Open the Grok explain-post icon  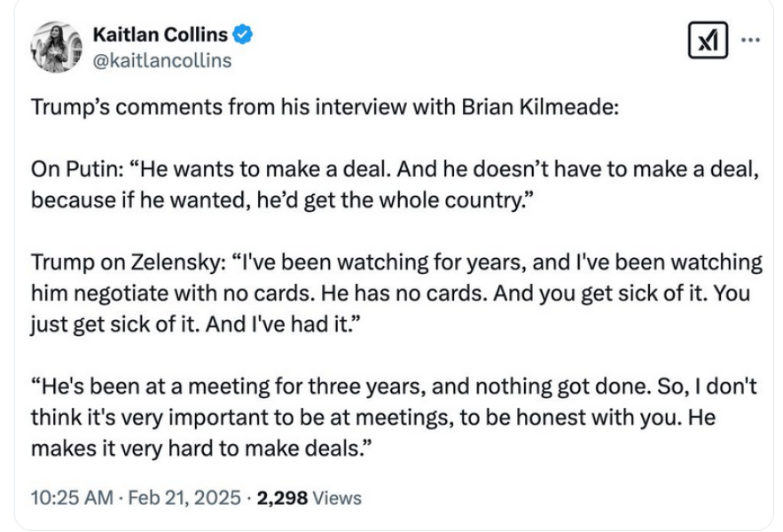708,41
